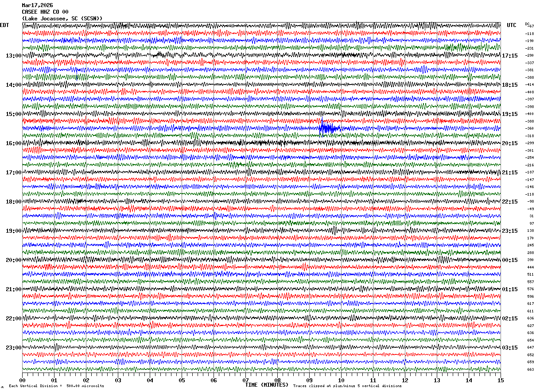536x392 pixels.
Task: Select the 15:00 EDT time label
Action: click(x=13, y=114)
